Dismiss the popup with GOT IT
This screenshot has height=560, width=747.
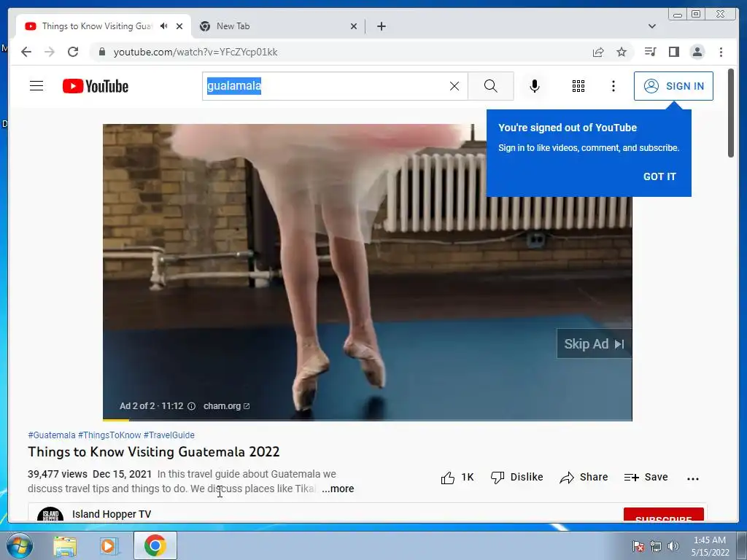click(x=659, y=176)
